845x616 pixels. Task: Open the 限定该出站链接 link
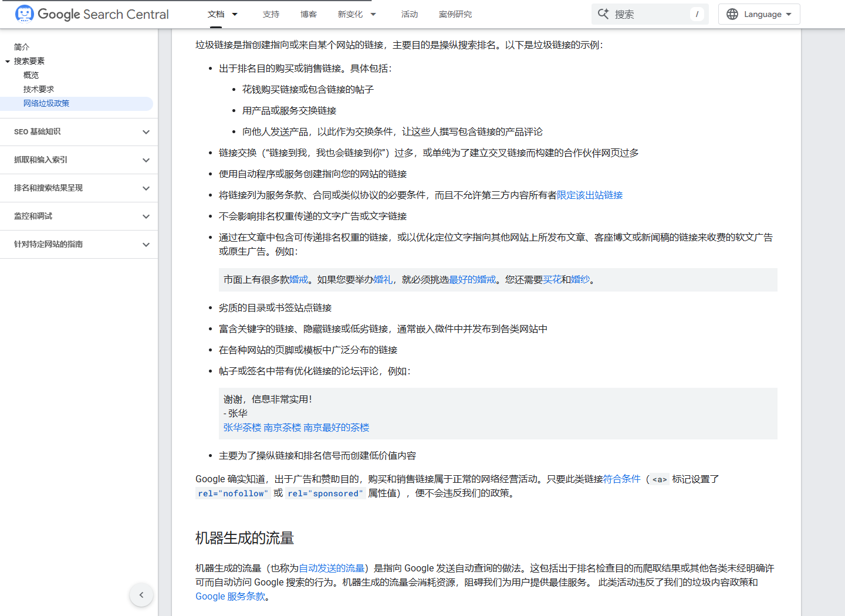pos(590,195)
